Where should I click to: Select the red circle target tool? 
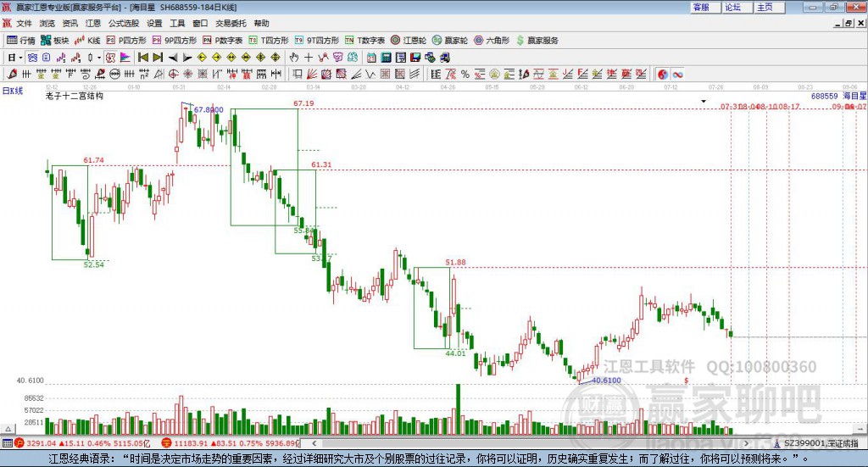[173, 74]
